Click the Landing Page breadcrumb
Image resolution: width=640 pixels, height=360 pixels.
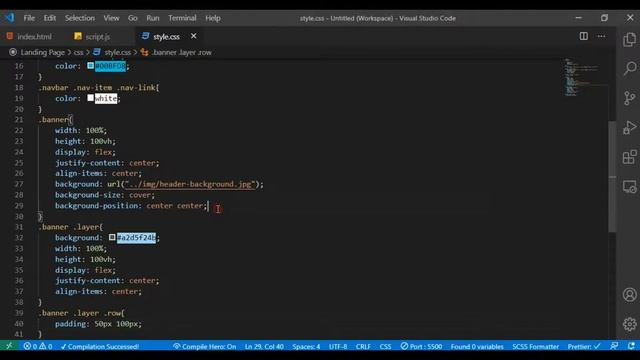(42, 52)
